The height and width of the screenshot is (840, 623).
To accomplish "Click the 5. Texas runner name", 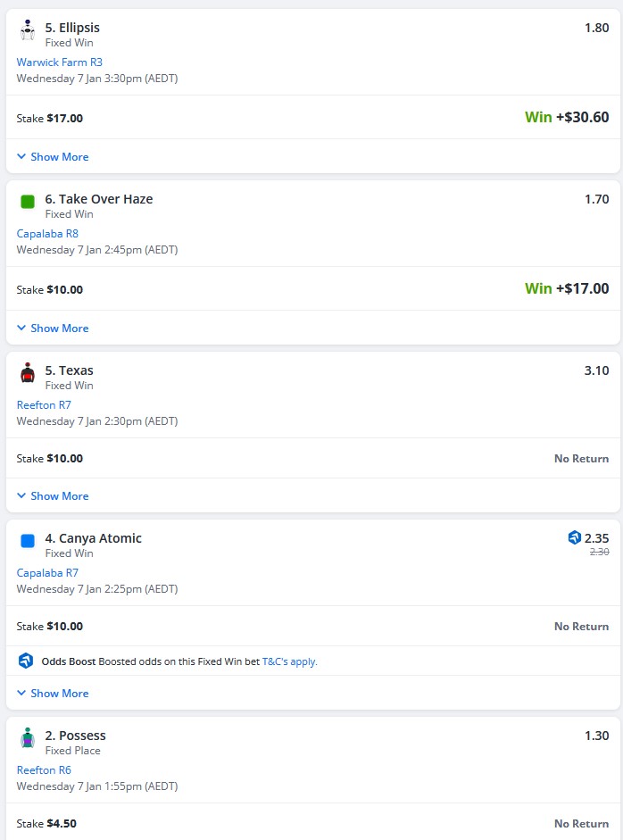I will (69, 370).
